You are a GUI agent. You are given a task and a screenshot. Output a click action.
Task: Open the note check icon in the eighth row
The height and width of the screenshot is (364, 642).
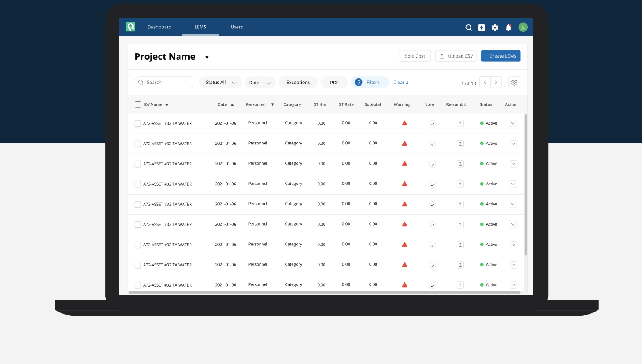click(x=433, y=265)
